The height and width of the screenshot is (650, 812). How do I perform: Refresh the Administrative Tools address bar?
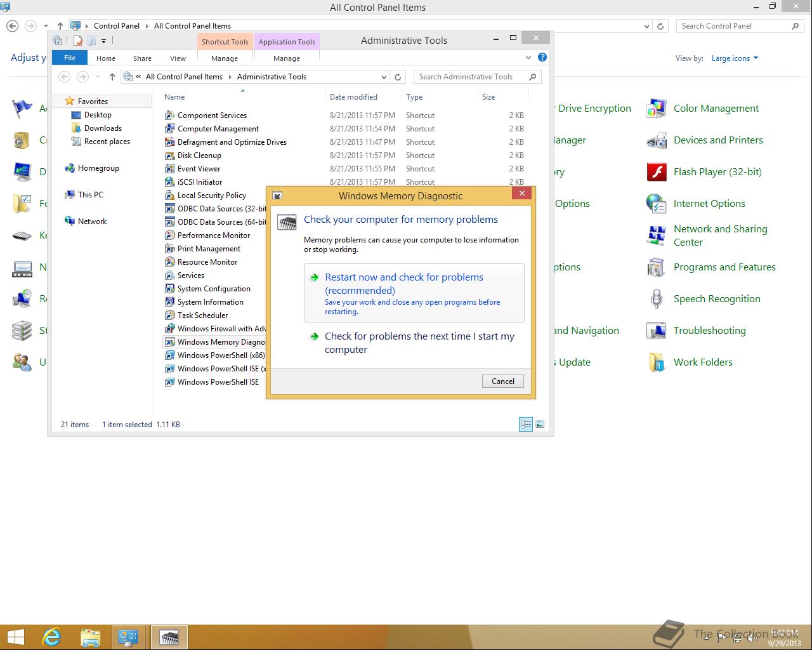[398, 77]
